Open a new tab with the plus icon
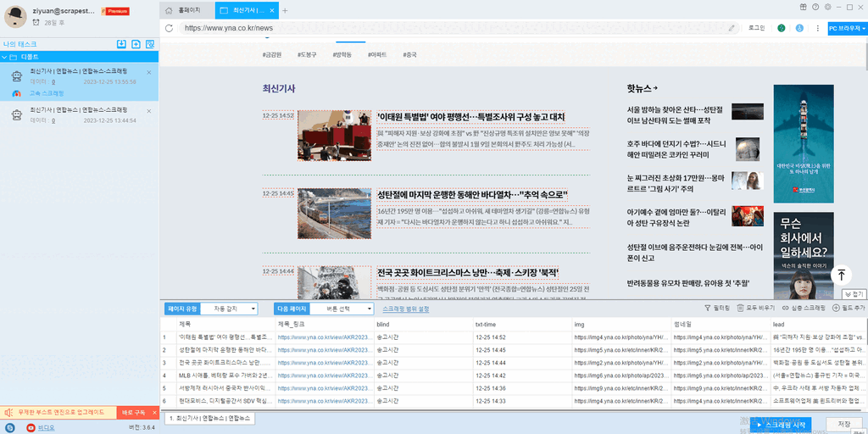Screen dimensions: 868x434 click(285, 10)
